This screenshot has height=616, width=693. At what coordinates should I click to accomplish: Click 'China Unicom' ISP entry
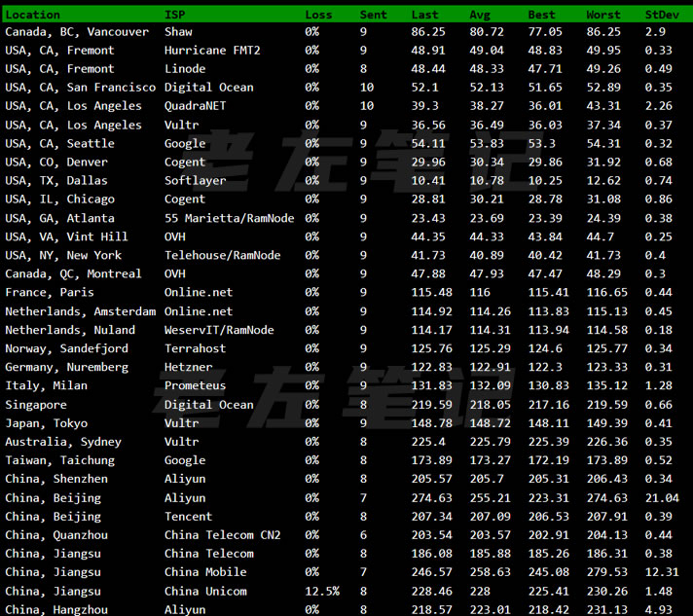point(205,592)
